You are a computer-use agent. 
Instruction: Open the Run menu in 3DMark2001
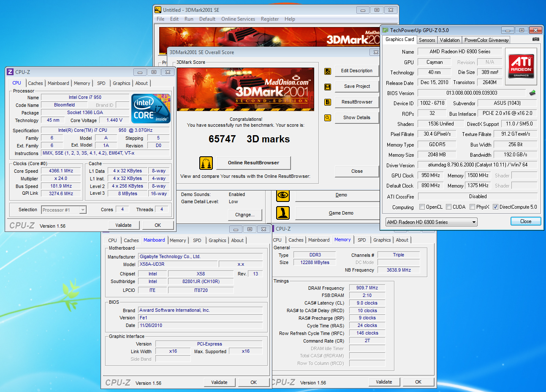[x=189, y=19]
